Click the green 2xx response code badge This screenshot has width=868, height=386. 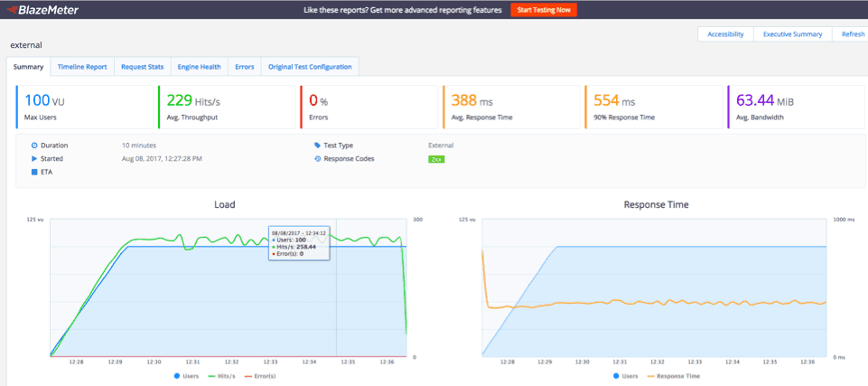click(435, 159)
